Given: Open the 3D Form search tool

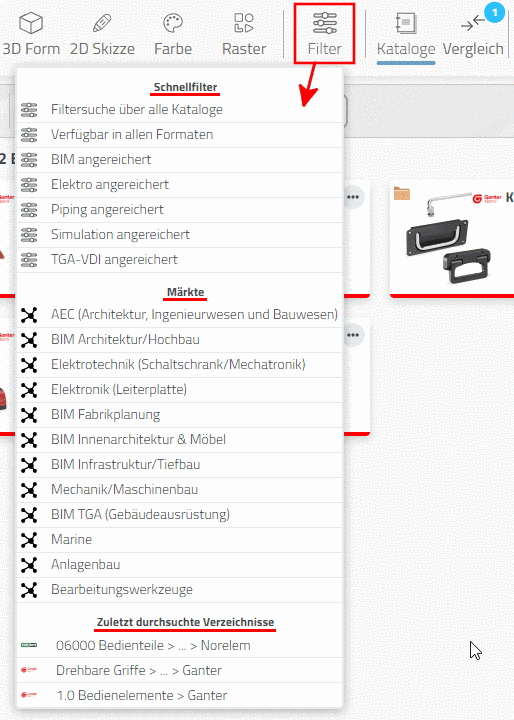Looking at the screenshot, I should point(31,34).
